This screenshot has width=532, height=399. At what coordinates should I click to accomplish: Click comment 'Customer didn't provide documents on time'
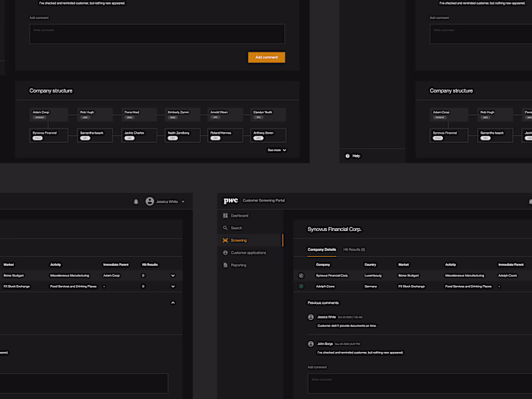pyautogui.click(x=347, y=326)
